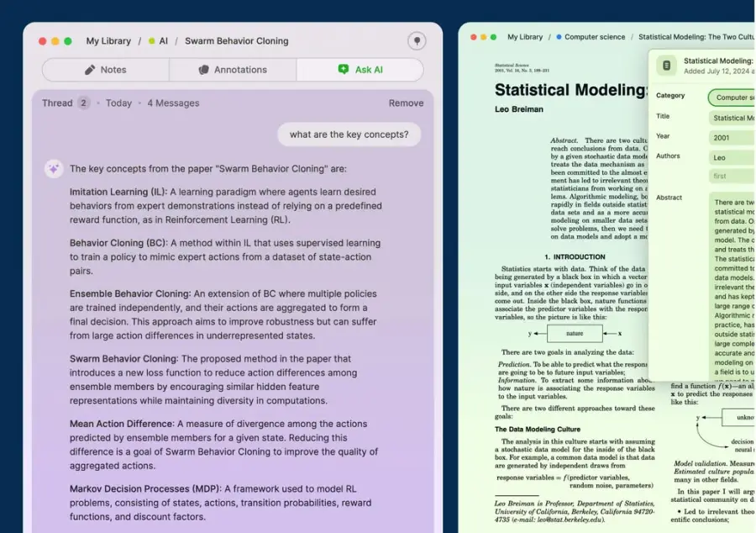Edit the Year field showing 2001
Screen dimensions: 756x533
coord(732,138)
